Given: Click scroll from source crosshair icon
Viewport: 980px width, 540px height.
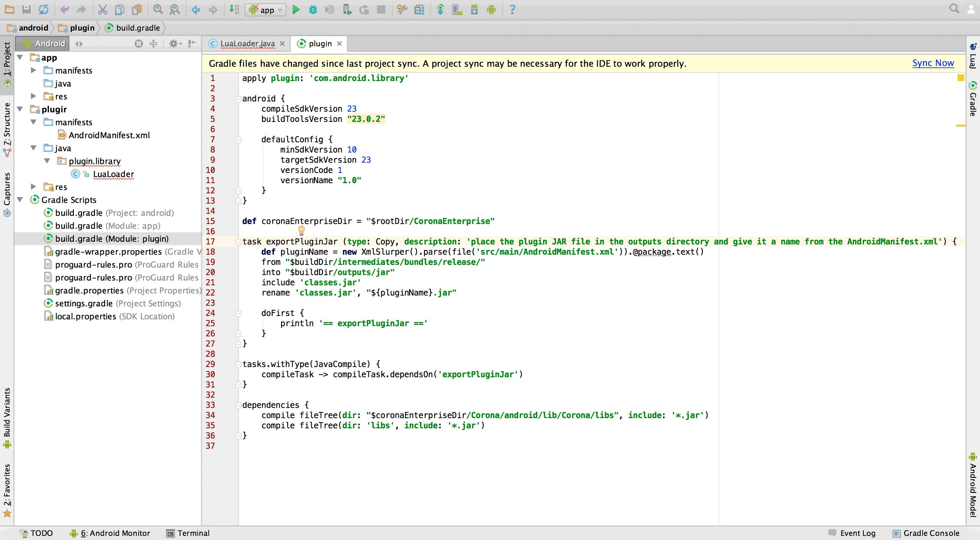Looking at the screenshot, I should [139, 44].
